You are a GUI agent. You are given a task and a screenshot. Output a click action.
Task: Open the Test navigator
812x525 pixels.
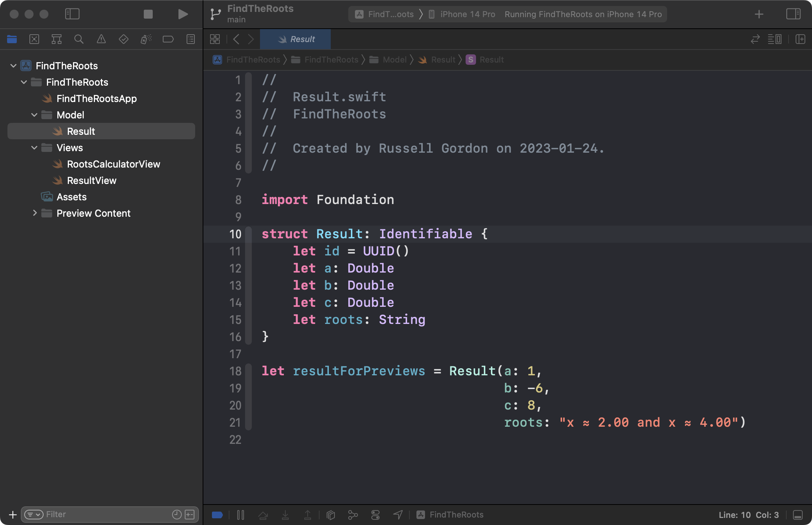[x=123, y=39]
